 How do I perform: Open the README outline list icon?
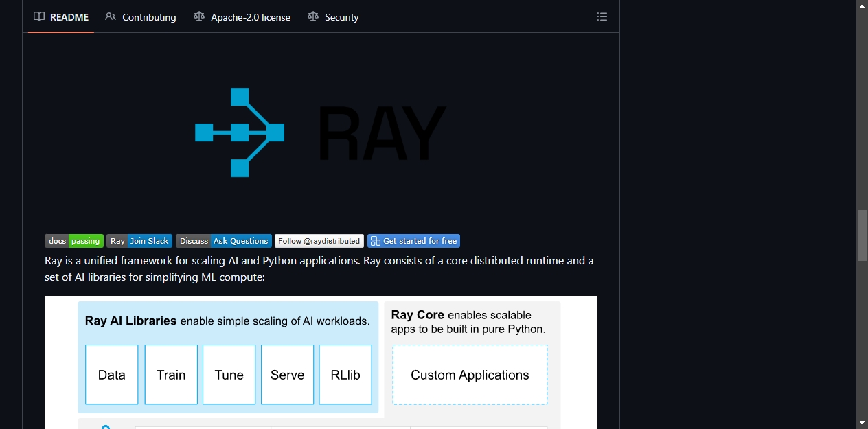[x=602, y=16]
